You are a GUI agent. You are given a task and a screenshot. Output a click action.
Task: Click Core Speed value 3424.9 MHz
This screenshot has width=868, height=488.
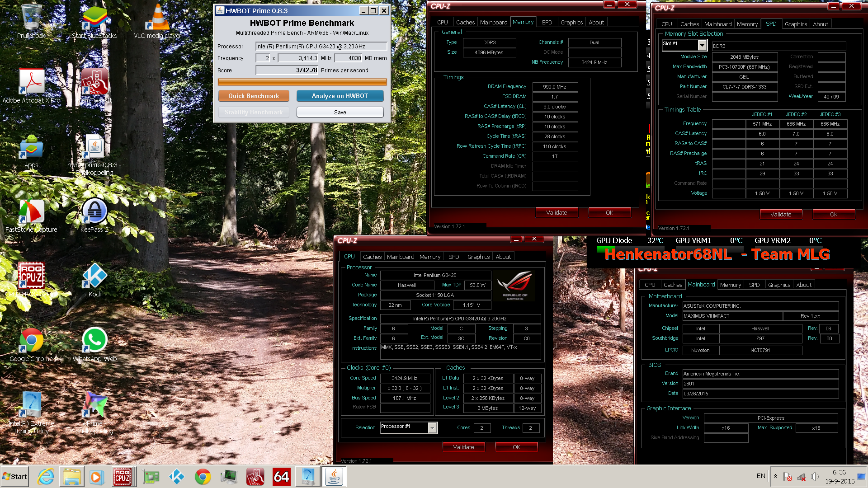405,378
